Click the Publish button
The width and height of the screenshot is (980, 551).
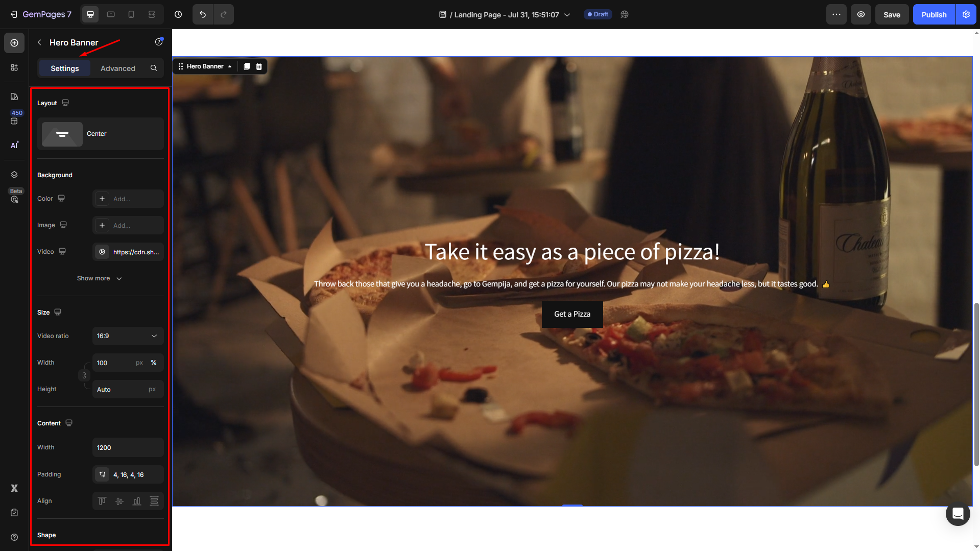934,14
